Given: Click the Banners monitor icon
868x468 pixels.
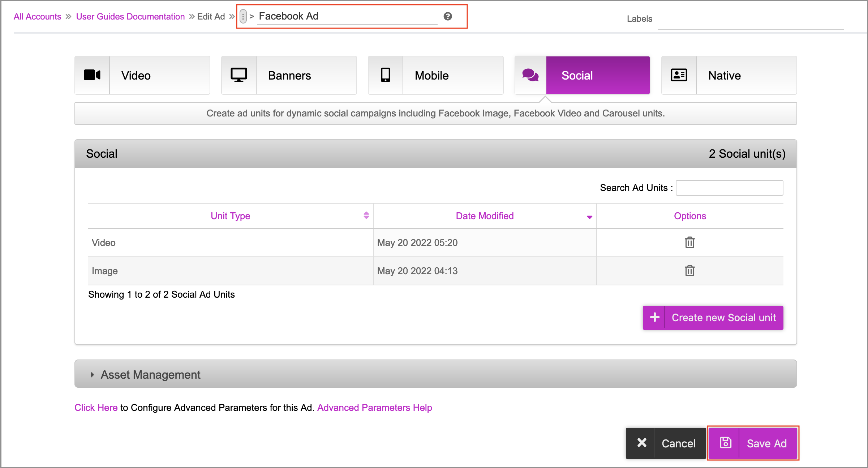Looking at the screenshot, I should (239, 75).
